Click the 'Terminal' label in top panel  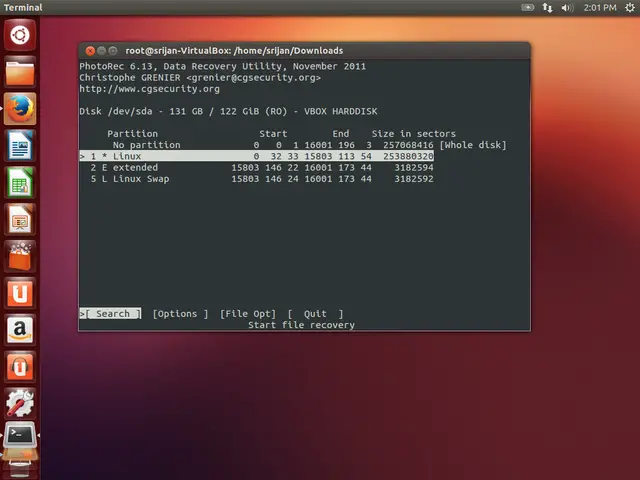coord(23,7)
